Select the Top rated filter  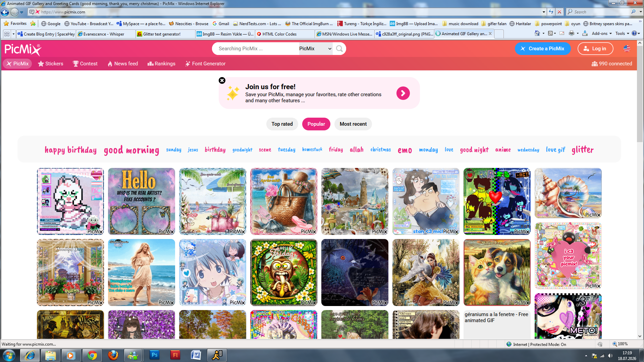point(282,124)
